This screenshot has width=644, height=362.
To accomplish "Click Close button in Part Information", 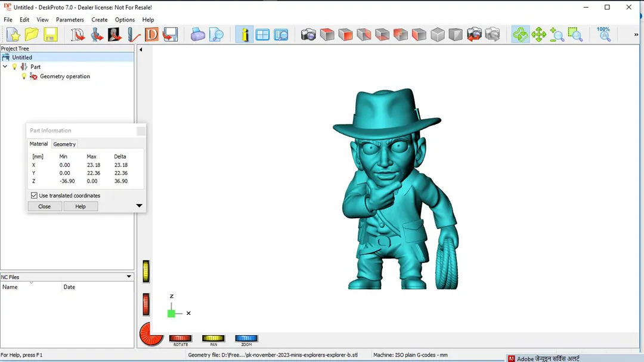I will tap(45, 206).
